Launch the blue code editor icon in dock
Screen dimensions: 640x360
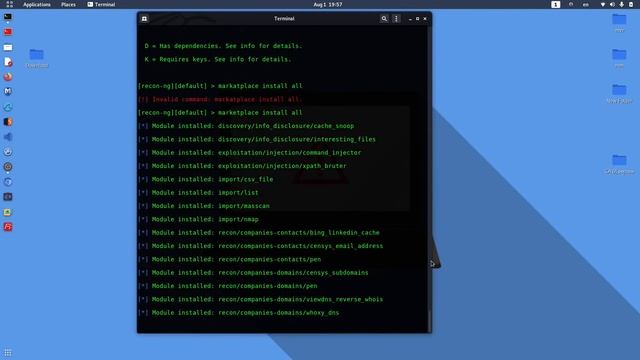point(8,137)
